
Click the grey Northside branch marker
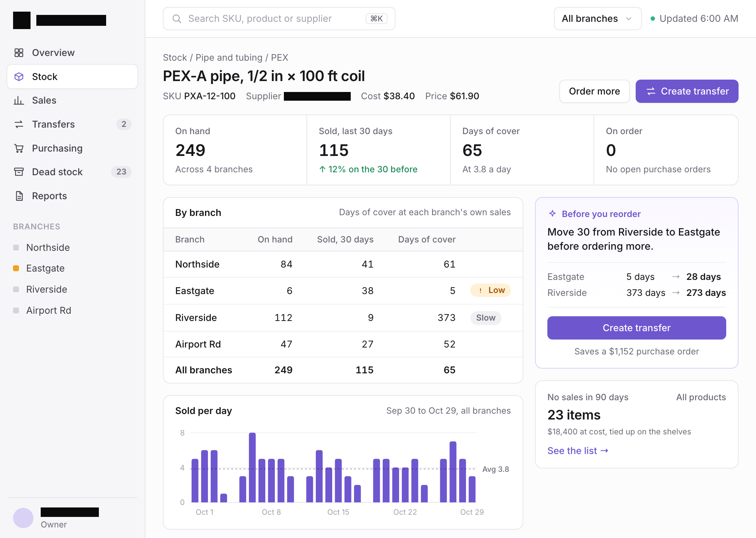[x=16, y=248]
